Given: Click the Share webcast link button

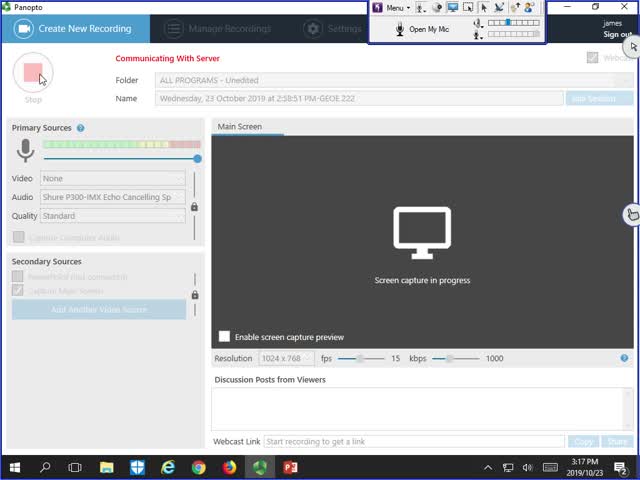Looking at the screenshot, I should point(617,441).
